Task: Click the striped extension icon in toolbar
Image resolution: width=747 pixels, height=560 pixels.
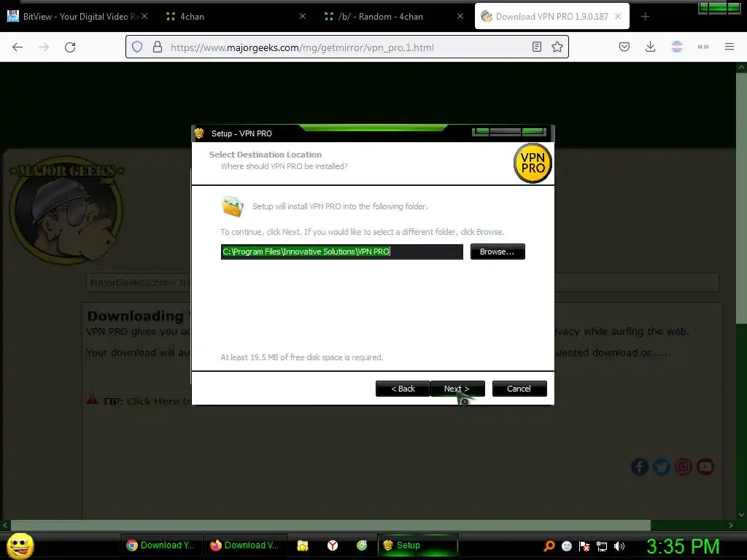Action: 677,47
